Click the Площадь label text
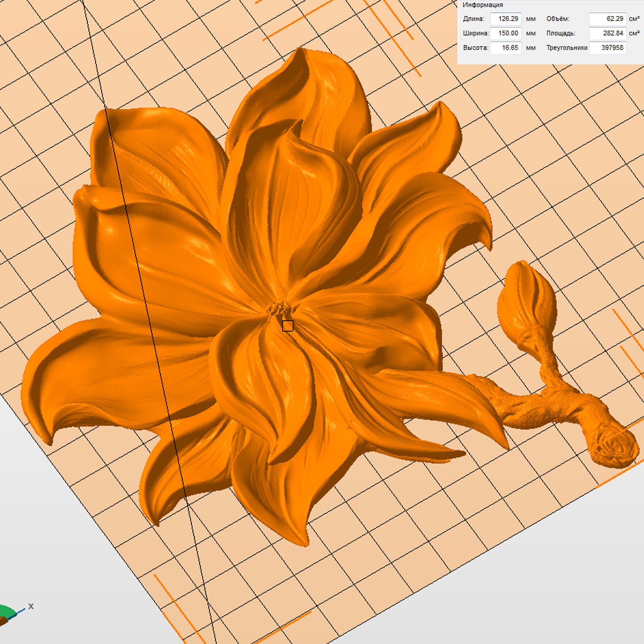The height and width of the screenshot is (644, 644). point(561,33)
